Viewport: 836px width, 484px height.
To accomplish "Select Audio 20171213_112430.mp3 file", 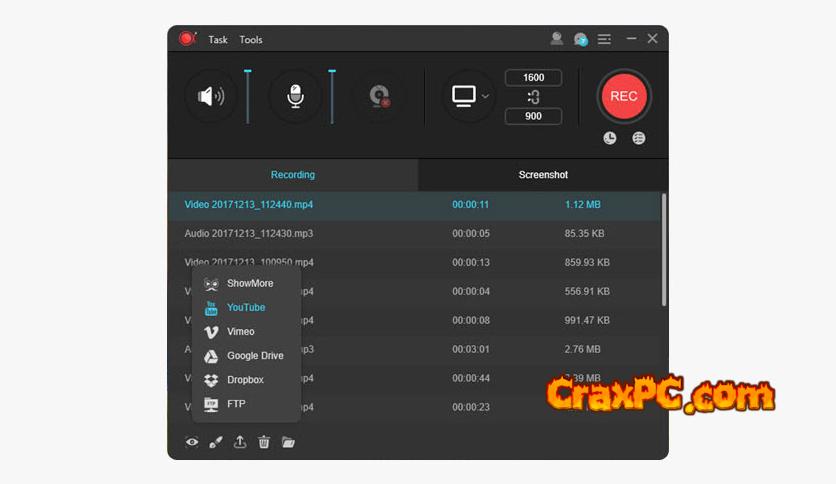I will 248,233.
